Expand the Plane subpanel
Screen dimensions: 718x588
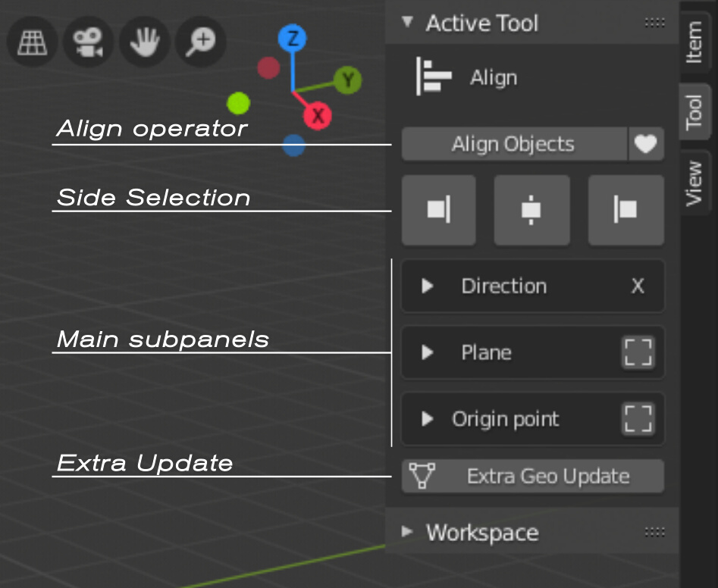pos(427,352)
